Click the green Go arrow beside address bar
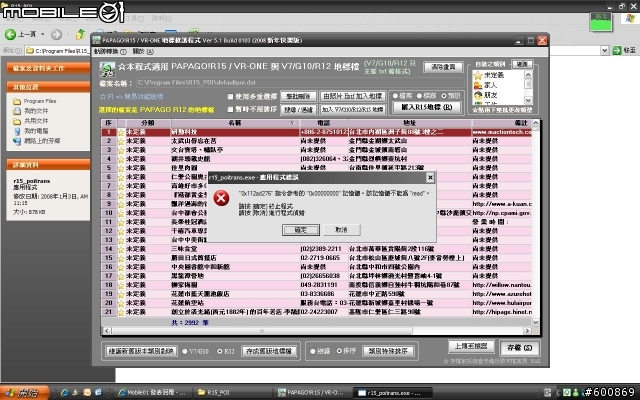The height and width of the screenshot is (400, 640). point(617,50)
